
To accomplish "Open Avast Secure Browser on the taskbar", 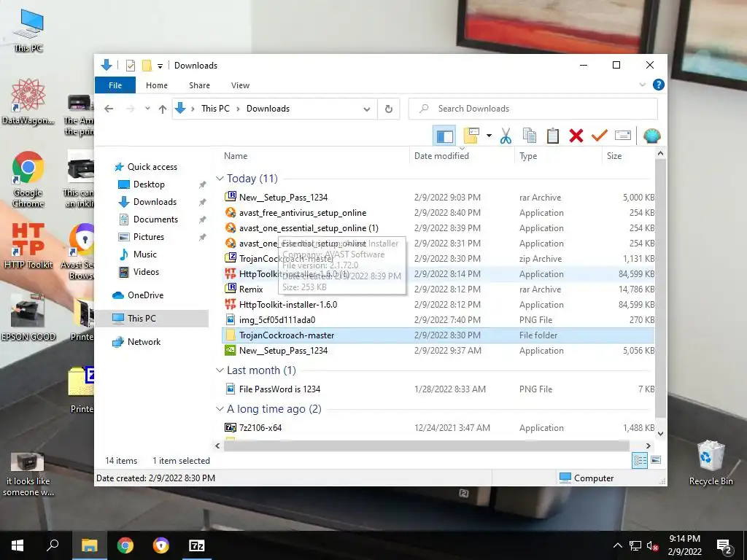I will pyautogui.click(x=161, y=545).
